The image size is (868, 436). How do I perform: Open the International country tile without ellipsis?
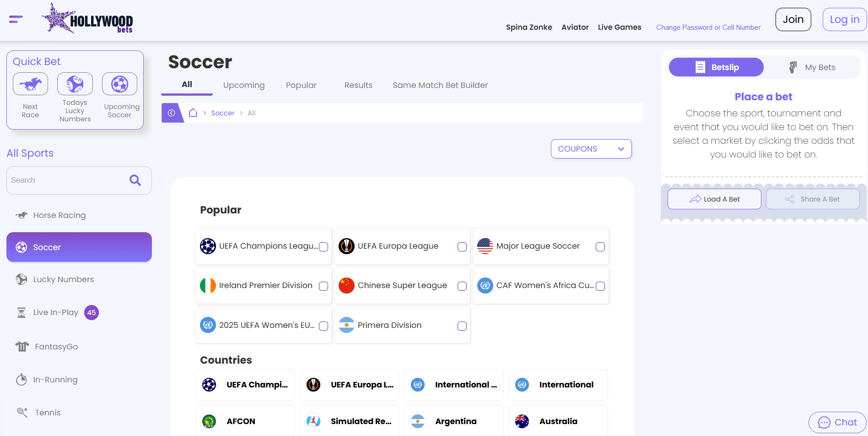point(558,385)
